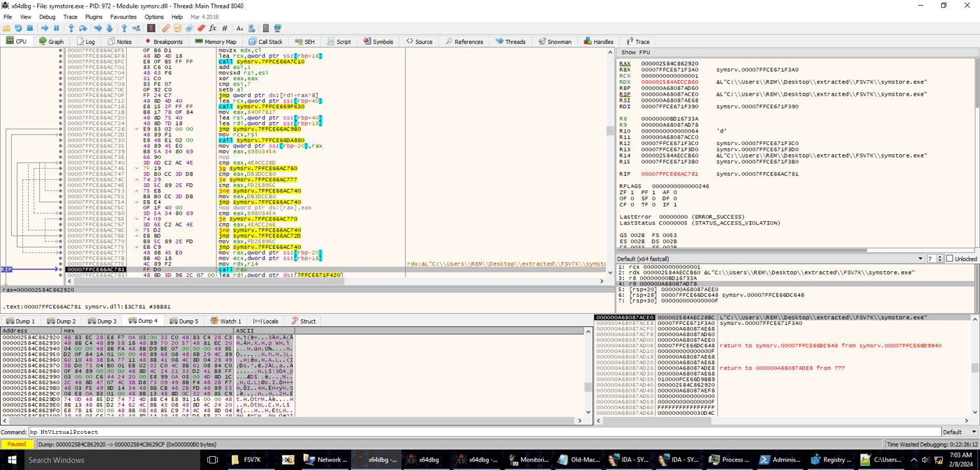Open the Labels toolbar icon
Screen dimensions: 980x470
(x=190, y=28)
